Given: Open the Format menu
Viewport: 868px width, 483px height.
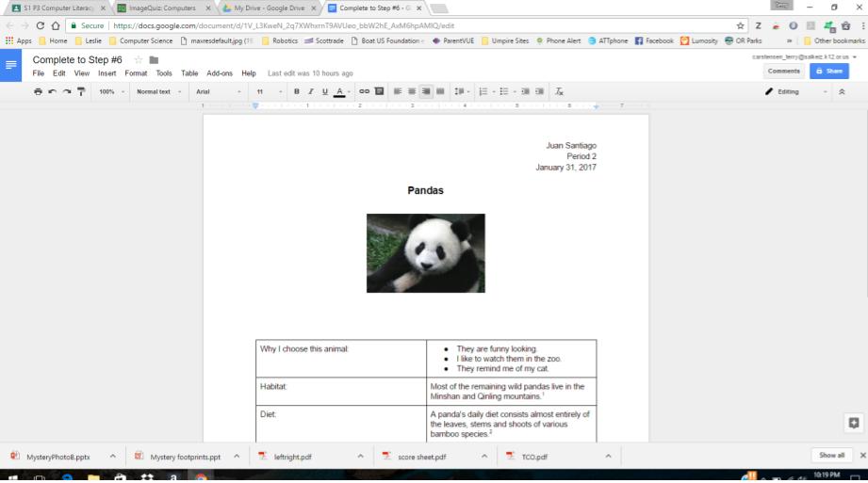Looking at the screenshot, I should [x=136, y=73].
